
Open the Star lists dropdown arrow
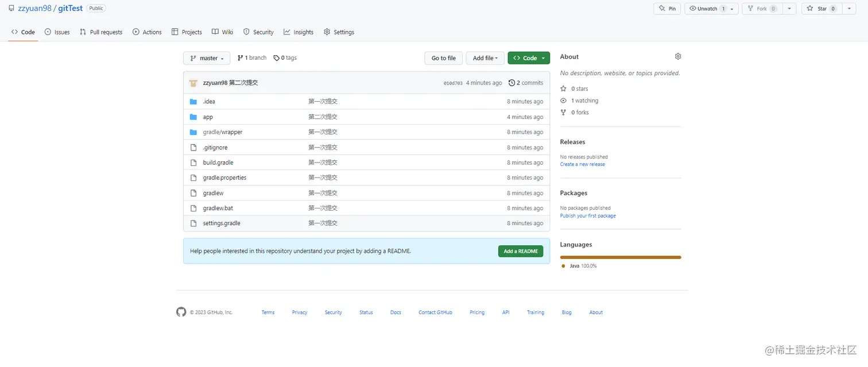coord(848,9)
